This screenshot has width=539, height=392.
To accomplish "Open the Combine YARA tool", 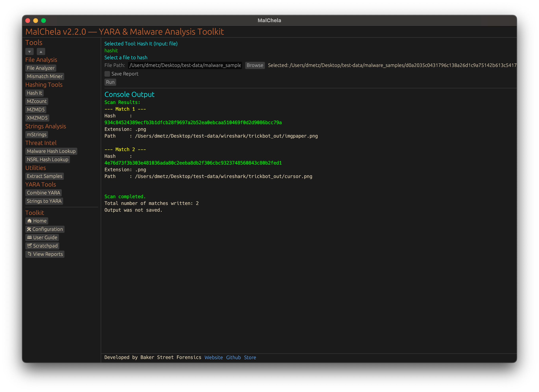I will point(44,193).
